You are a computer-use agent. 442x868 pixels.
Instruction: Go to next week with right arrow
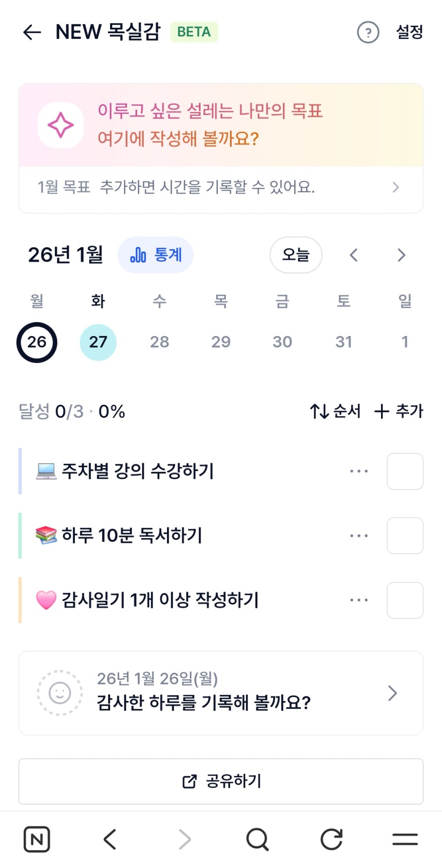401,255
